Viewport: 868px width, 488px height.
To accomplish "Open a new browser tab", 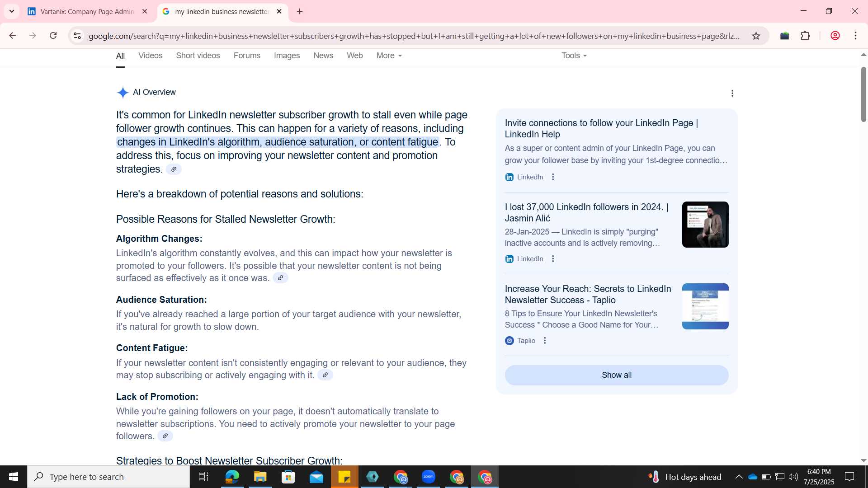I will click(300, 11).
